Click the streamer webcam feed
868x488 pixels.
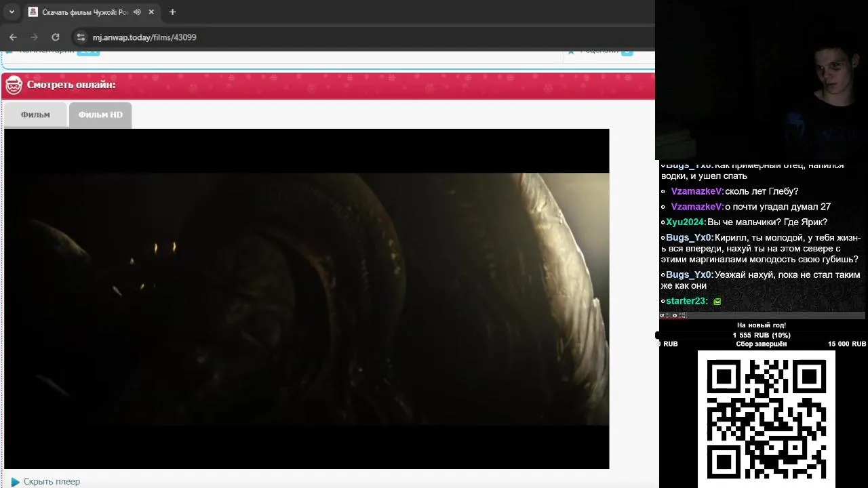[762, 80]
